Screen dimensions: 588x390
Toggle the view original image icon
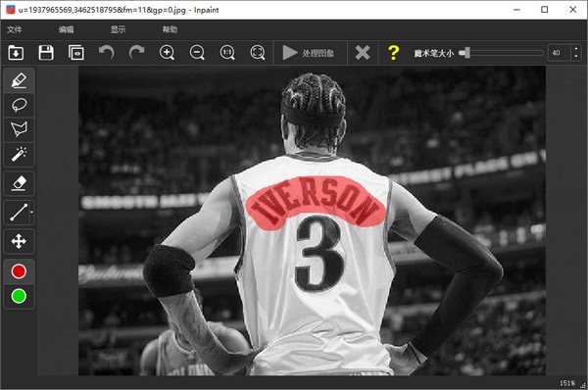tap(76, 53)
